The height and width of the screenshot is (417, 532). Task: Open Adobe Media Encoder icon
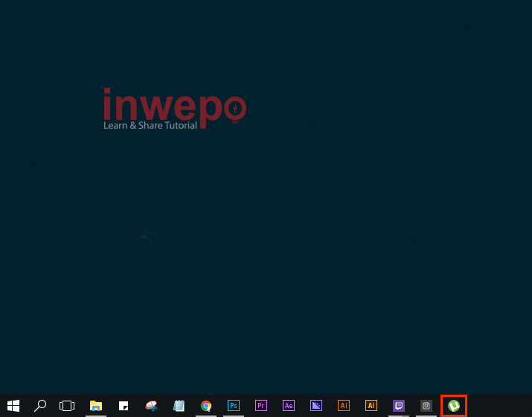[316, 406]
